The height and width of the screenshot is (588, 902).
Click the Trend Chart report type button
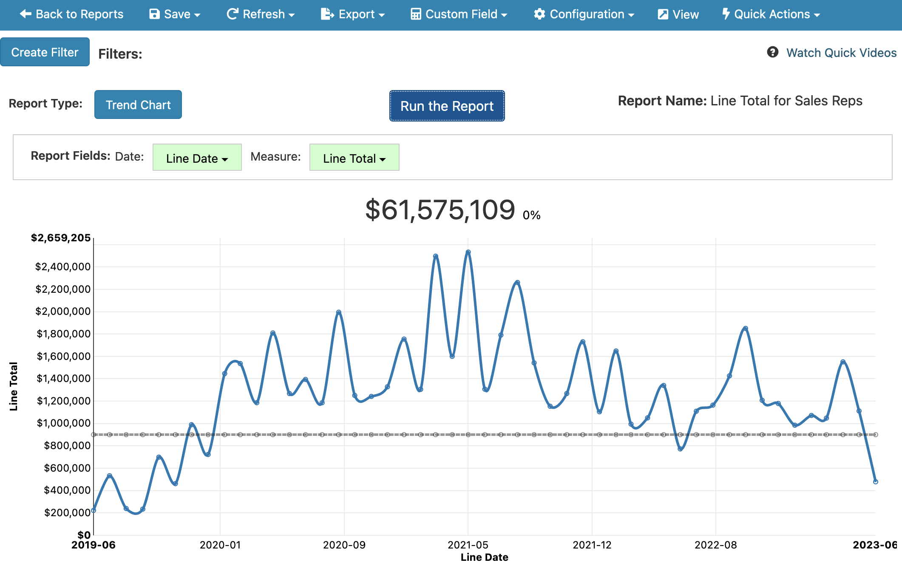(x=138, y=105)
